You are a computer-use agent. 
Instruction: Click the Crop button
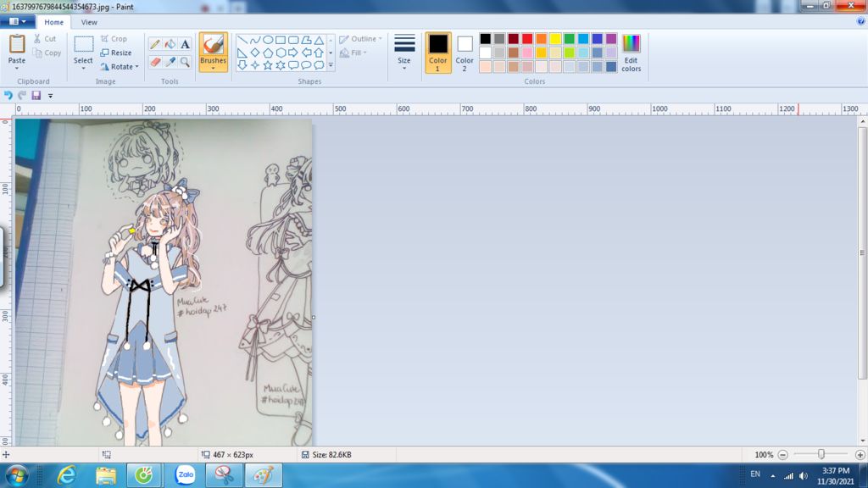[114, 39]
